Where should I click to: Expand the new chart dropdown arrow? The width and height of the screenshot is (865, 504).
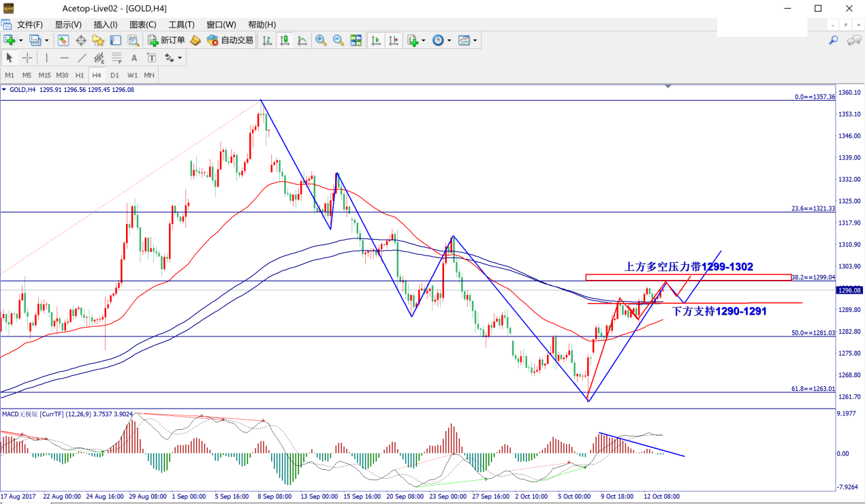[21, 41]
